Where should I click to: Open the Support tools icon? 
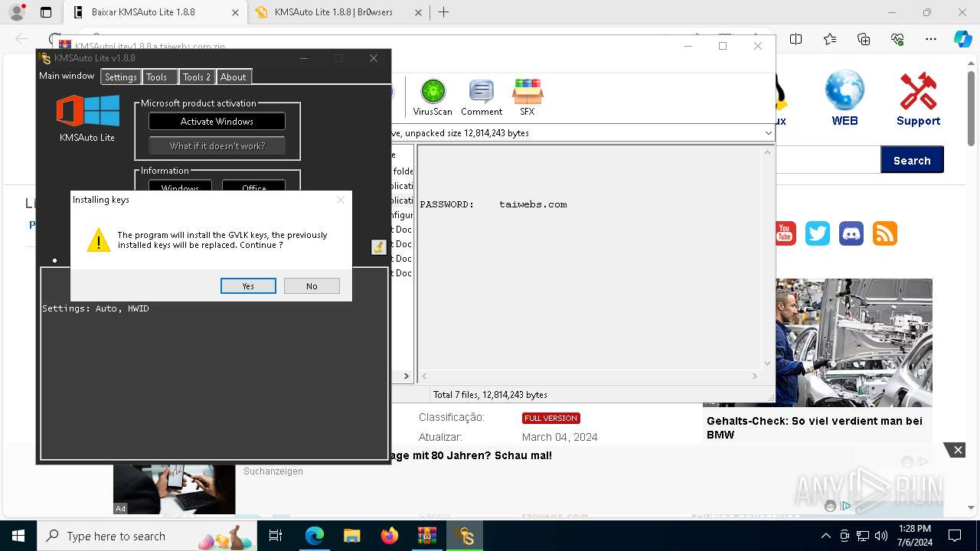click(918, 99)
